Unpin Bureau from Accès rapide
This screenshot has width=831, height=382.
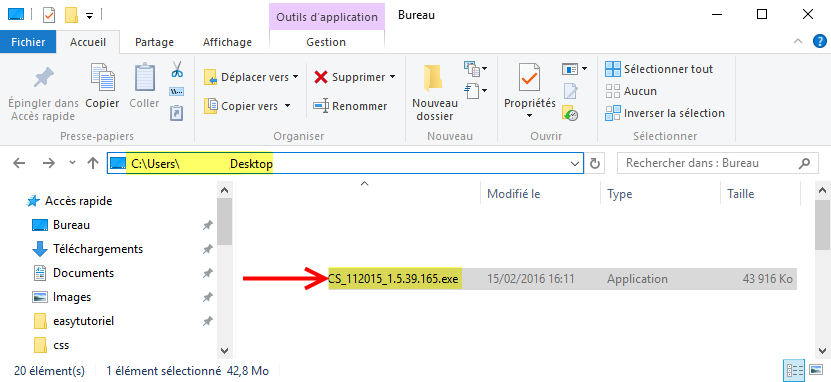pyautogui.click(x=208, y=225)
